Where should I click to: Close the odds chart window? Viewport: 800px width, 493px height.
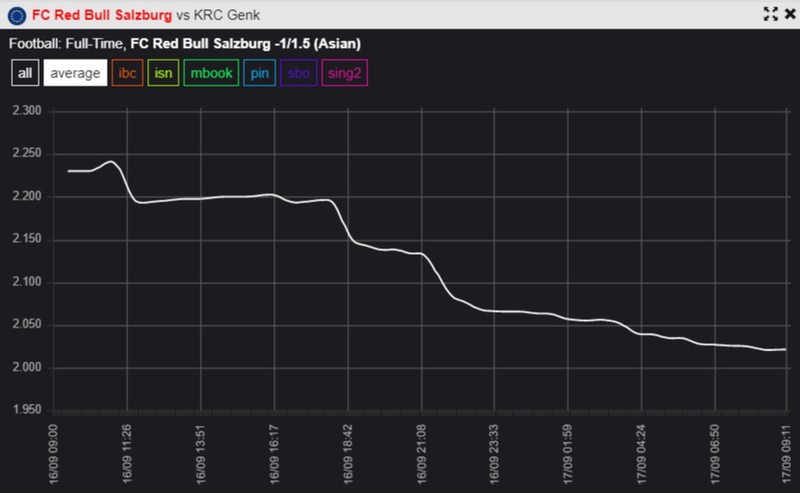[x=790, y=14]
